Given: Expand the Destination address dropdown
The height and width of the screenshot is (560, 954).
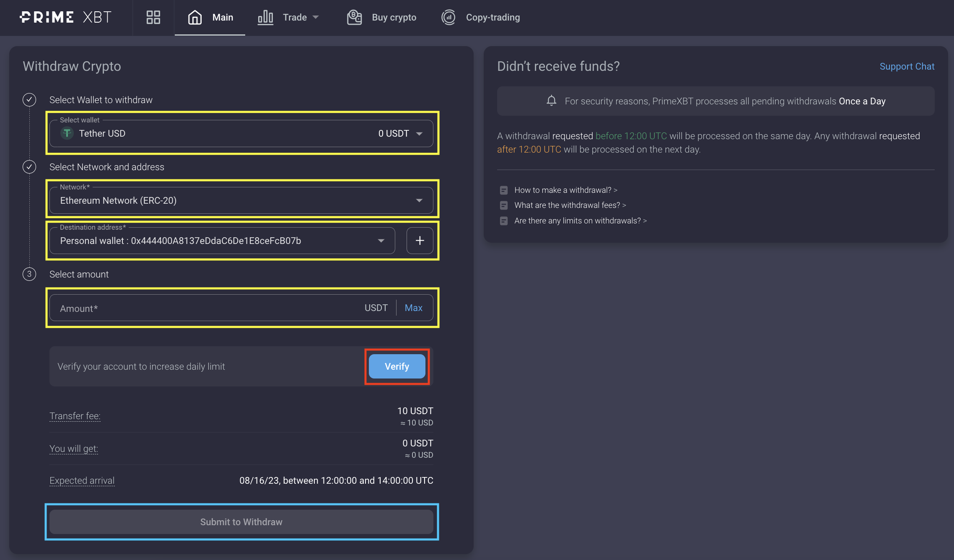Looking at the screenshot, I should tap(381, 241).
